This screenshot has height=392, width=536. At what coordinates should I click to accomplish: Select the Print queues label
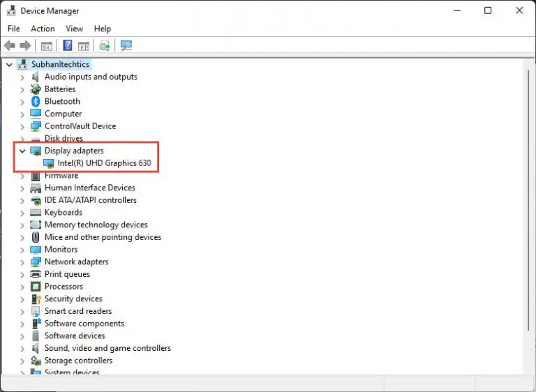point(67,274)
